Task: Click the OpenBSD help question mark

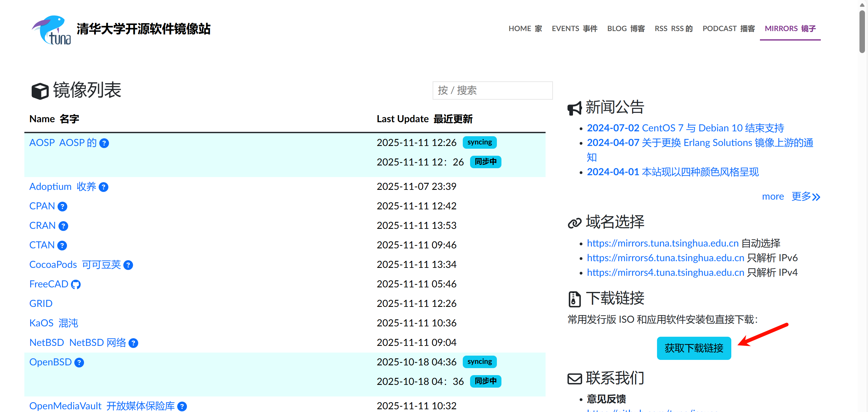Action: (79, 362)
